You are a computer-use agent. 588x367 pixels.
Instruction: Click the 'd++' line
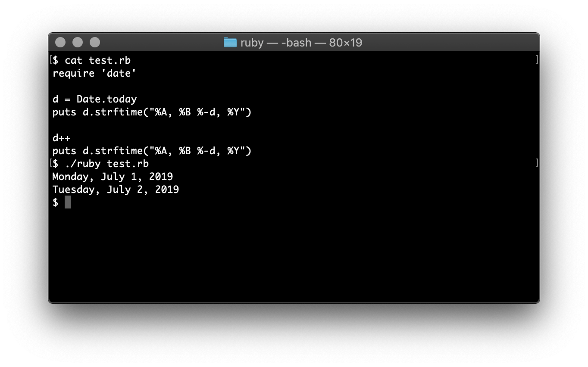coord(61,138)
